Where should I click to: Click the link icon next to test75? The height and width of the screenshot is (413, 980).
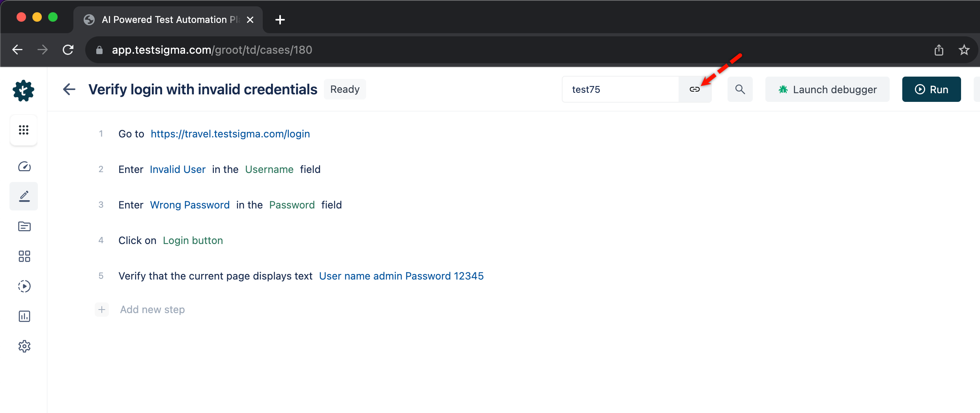point(695,89)
